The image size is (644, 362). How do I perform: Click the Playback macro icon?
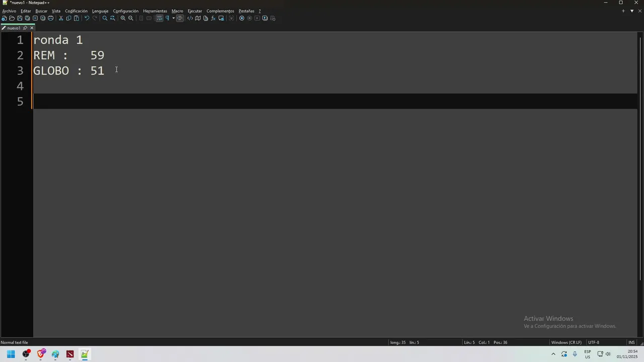click(x=257, y=18)
